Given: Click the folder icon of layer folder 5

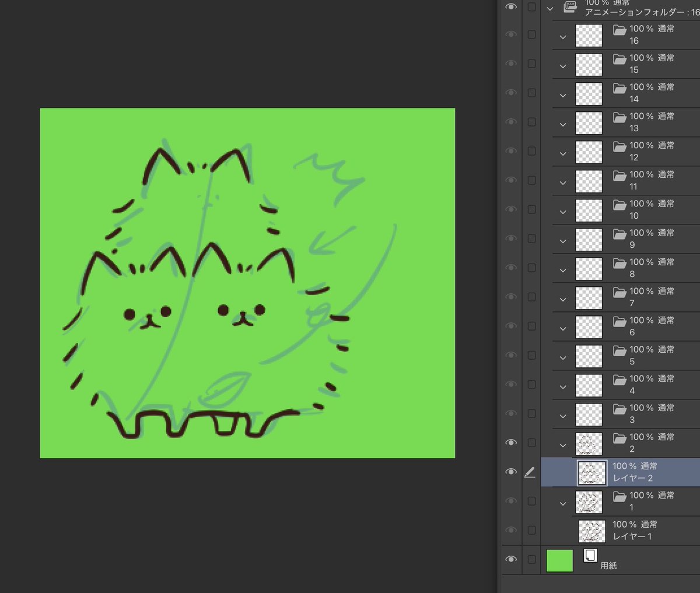Looking at the screenshot, I should (x=619, y=350).
